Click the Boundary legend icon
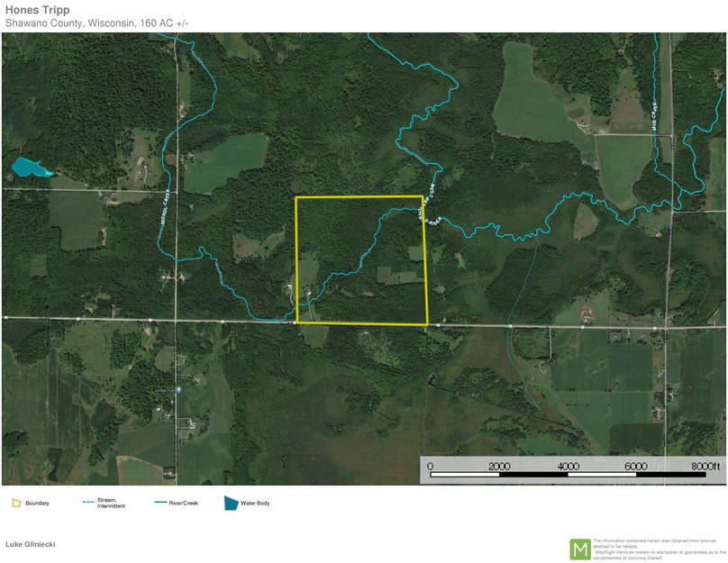 16,503
